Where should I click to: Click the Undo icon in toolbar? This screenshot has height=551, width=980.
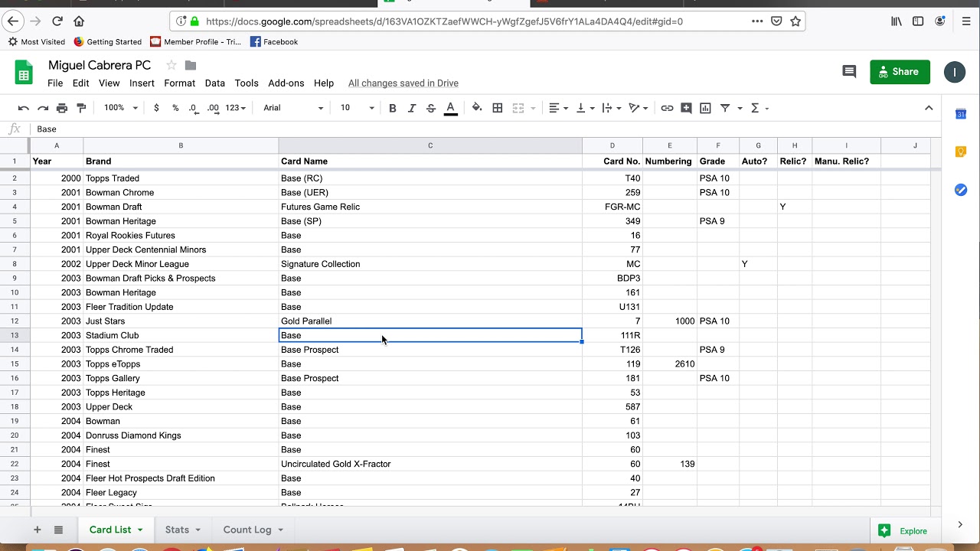(24, 108)
